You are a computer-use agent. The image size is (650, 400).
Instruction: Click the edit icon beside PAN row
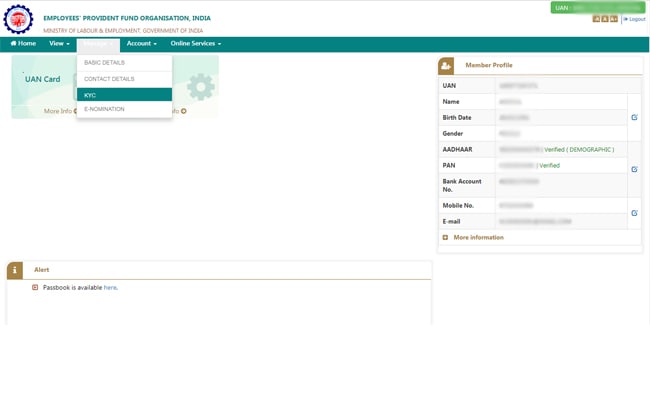click(x=634, y=169)
